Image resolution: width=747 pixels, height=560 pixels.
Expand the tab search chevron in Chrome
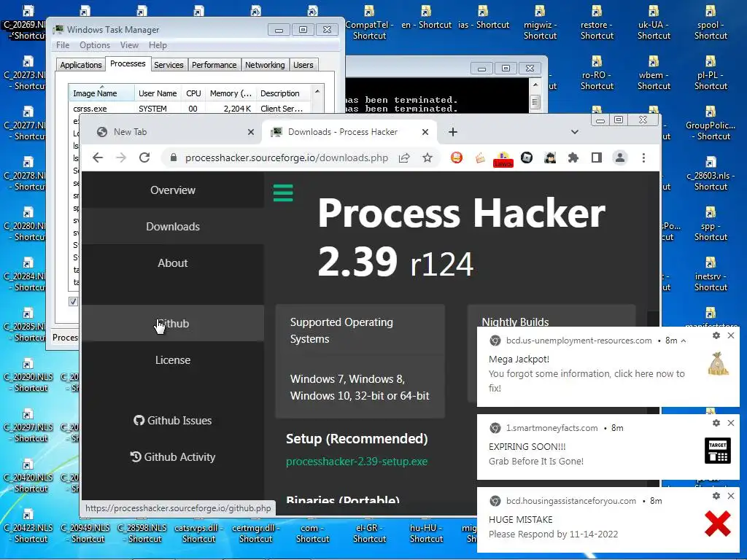coord(575,132)
